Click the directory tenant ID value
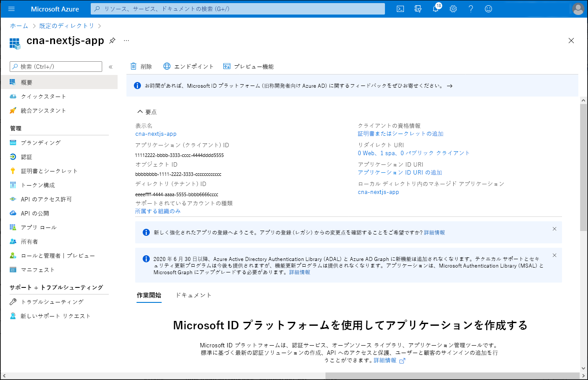Image resolution: width=588 pixels, height=380 pixels. 177,194
